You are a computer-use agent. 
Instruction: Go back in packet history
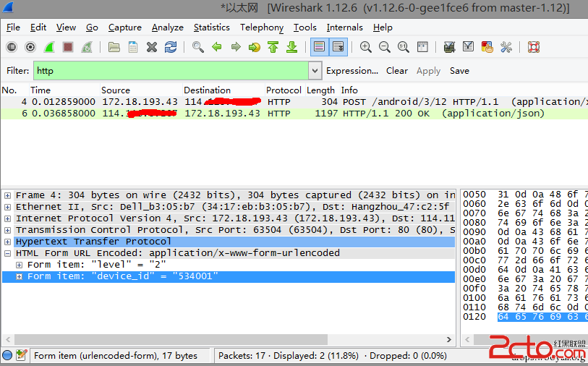217,47
